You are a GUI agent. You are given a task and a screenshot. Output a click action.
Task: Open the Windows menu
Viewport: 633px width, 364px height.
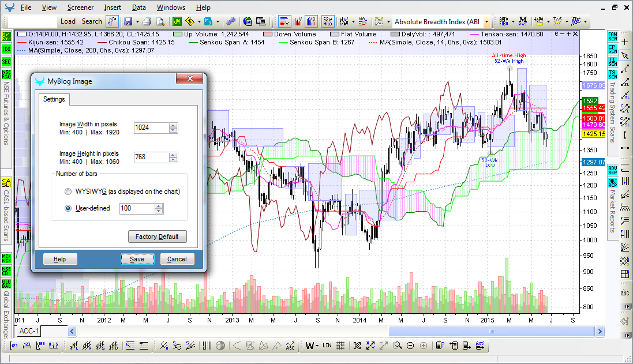(171, 7)
